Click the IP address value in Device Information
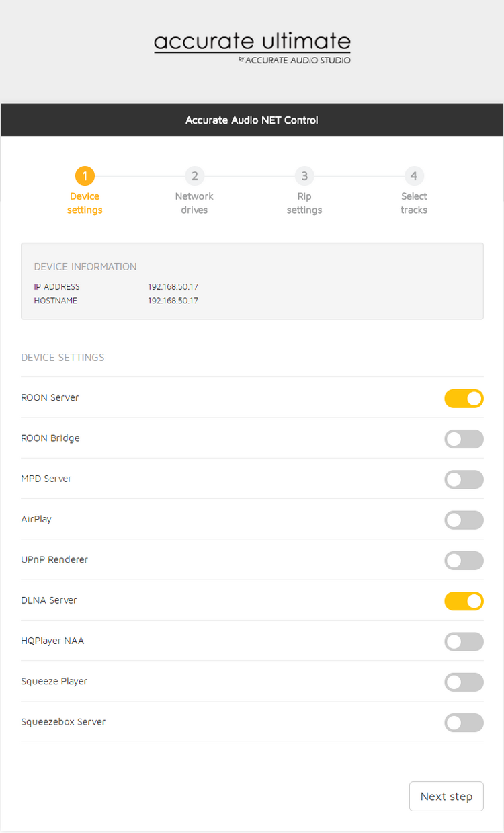Image resolution: width=504 pixels, height=833 pixels. (173, 287)
